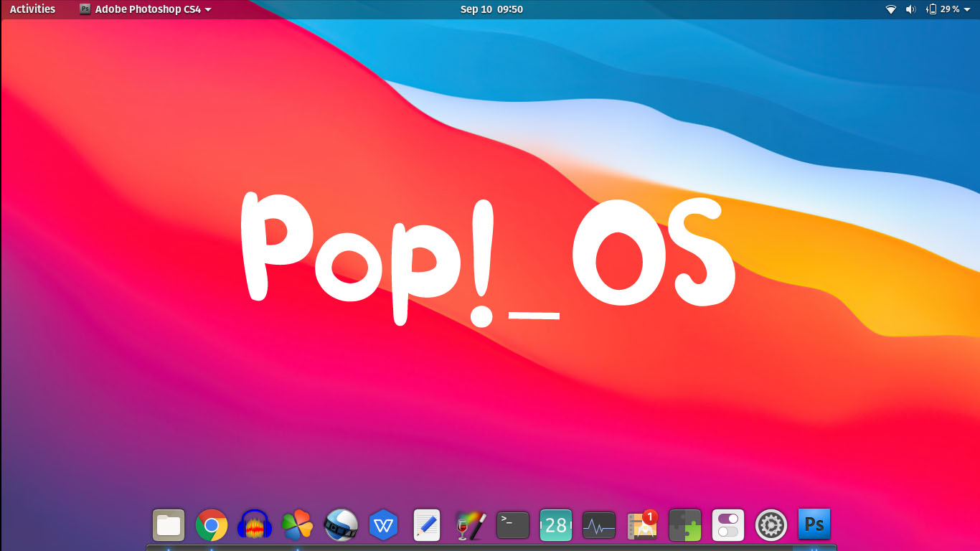The image size is (980, 551).
Task: Click the Wi-Fi indicator in top bar
Action: point(891,9)
